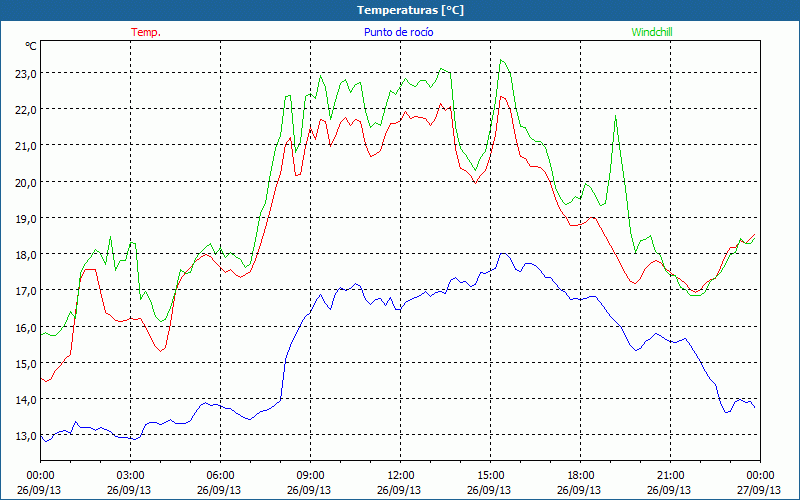The height and width of the screenshot is (500, 800).
Task: Click the 09:00 time axis label
Action: click(x=310, y=476)
